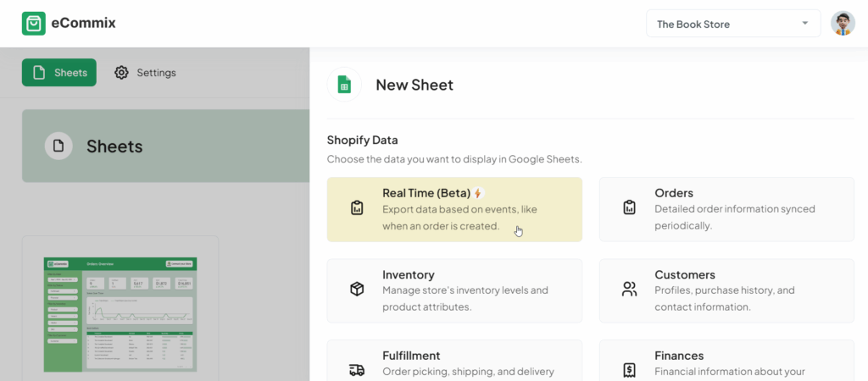Click the document icon in Sheets tab
868x381 pixels.
point(39,73)
